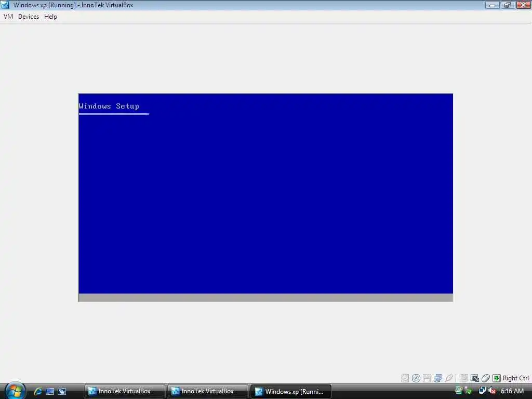
Task: Click the Right Ctrl host key label
Action: coord(516,378)
